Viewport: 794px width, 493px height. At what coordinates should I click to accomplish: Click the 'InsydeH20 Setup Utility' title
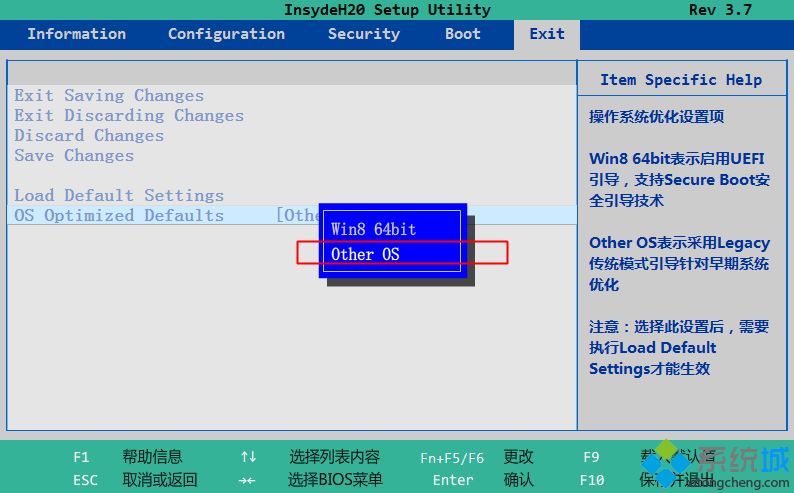(x=387, y=10)
